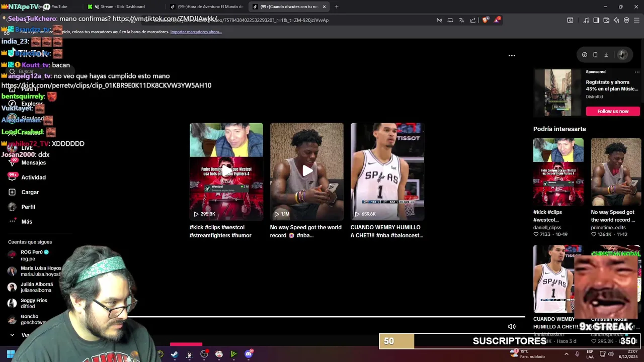
Task: Click the tab search icon in browser toolbar
Action: (x=570, y=20)
